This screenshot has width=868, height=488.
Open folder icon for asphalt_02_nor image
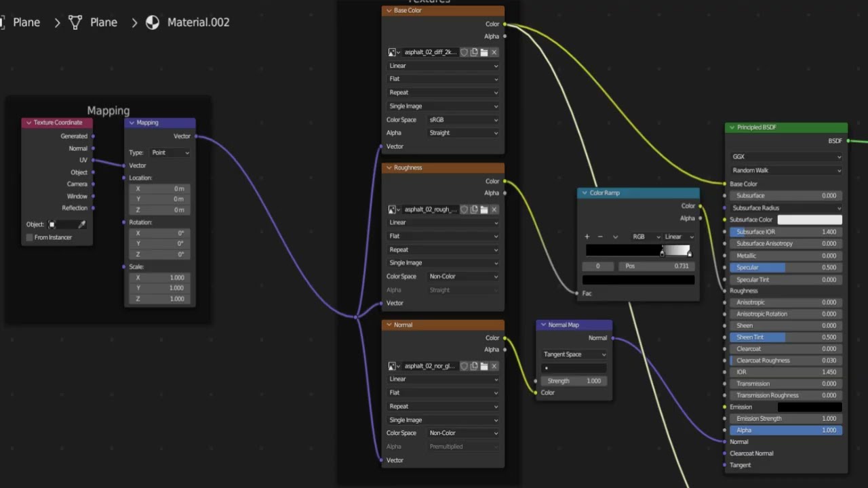pyautogui.click(x=484, y=366)
